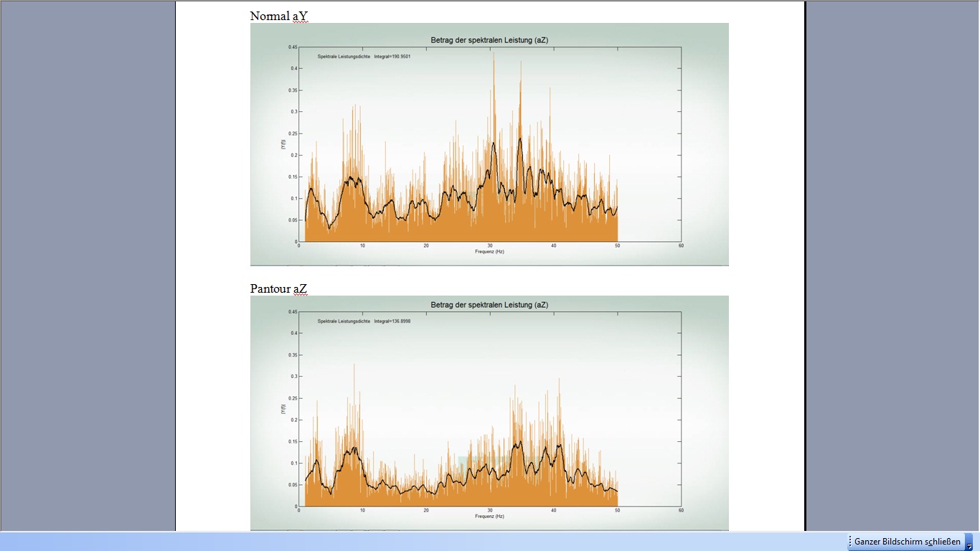Click the misspelled word 'aZ' in Pantour heading
980x551 pixels.
[300, 289]
